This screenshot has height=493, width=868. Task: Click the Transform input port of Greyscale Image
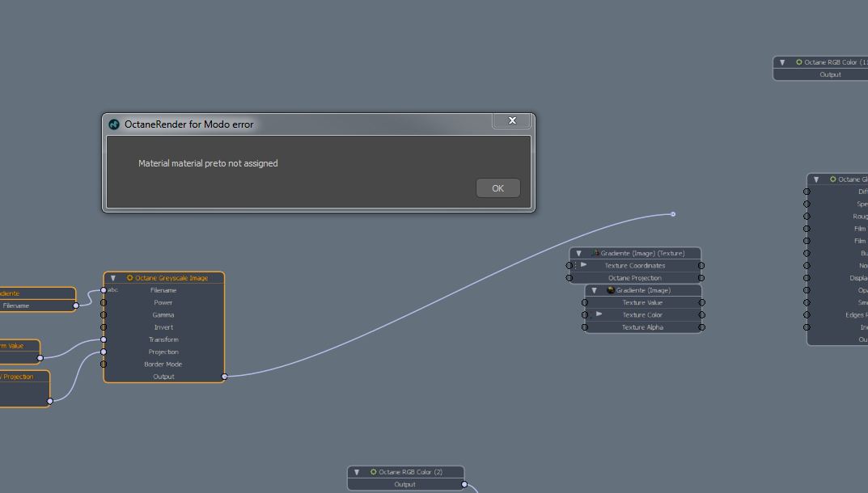pos(104,339)
